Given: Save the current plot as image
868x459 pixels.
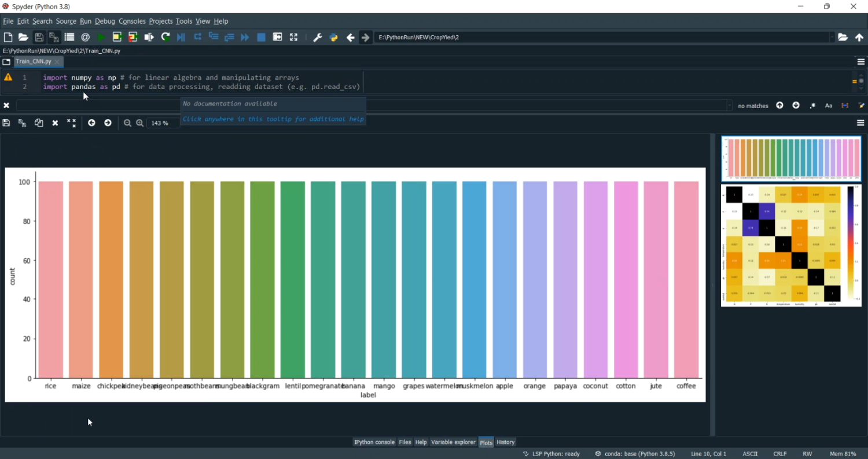Looking at the screenshot, I should coord(6,123).
